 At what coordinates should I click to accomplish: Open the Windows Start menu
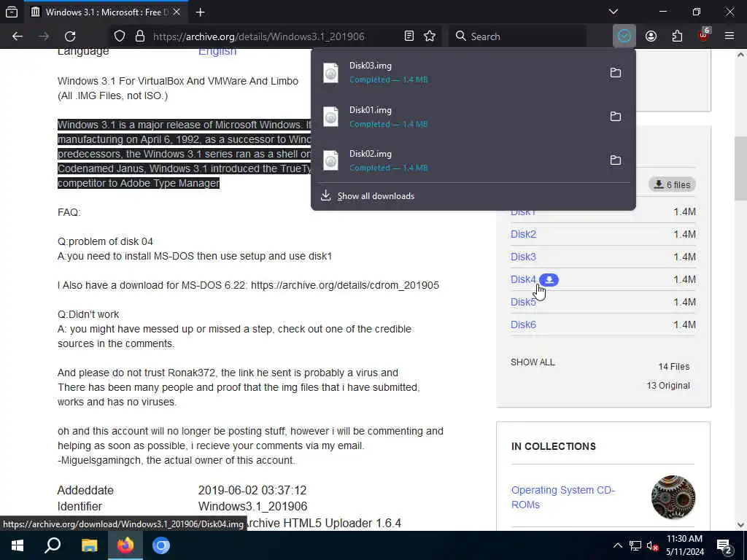click(18, 545)
